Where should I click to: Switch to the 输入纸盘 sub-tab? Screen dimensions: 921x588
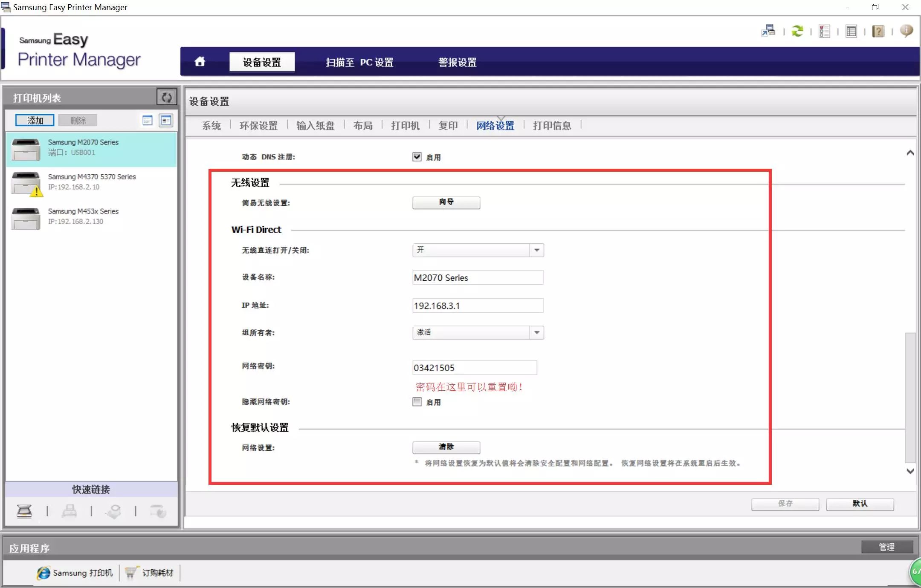pos(315,125)
